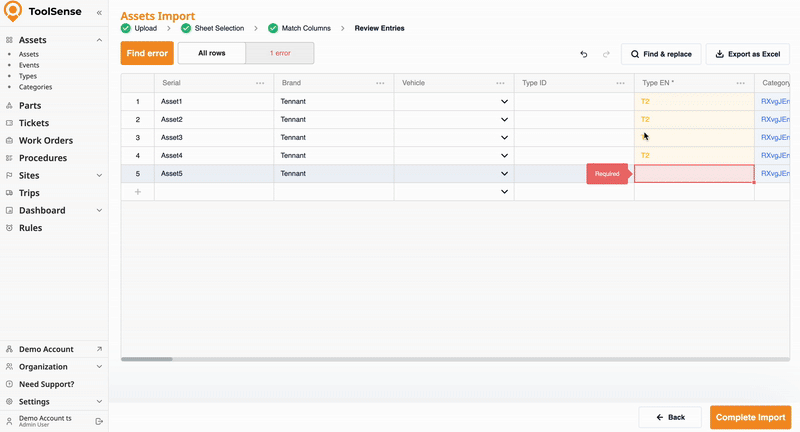
Task: Expand the Sites sidebar section
Action: 99,175
